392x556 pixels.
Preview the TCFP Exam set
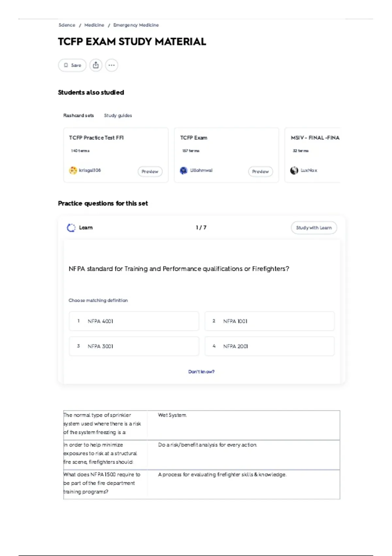pos(260,171)
